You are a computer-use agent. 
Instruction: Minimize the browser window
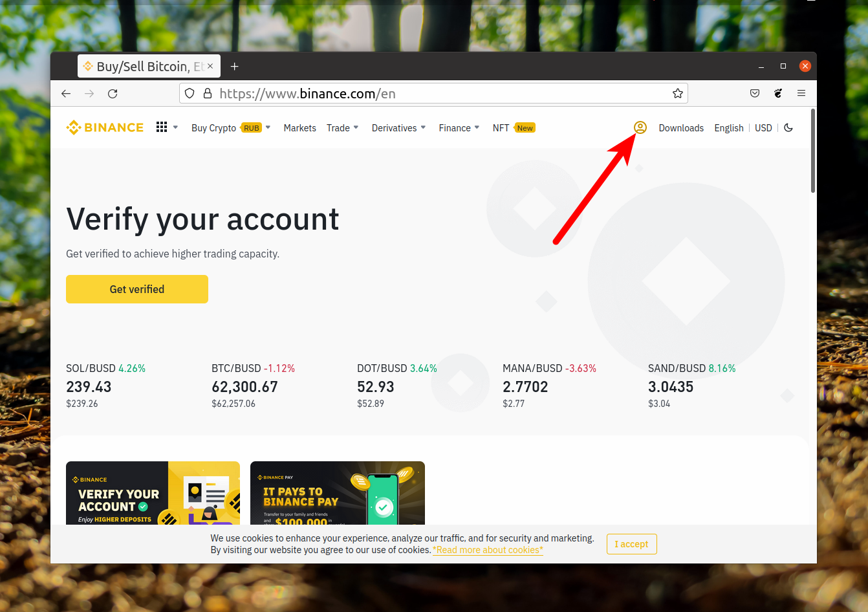761,66
